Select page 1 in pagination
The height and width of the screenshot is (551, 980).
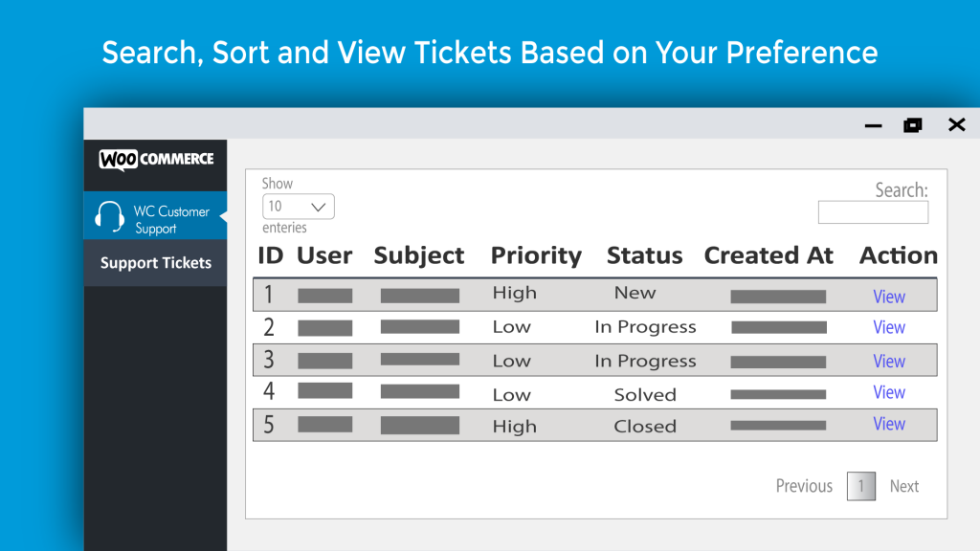coord(861,486)
